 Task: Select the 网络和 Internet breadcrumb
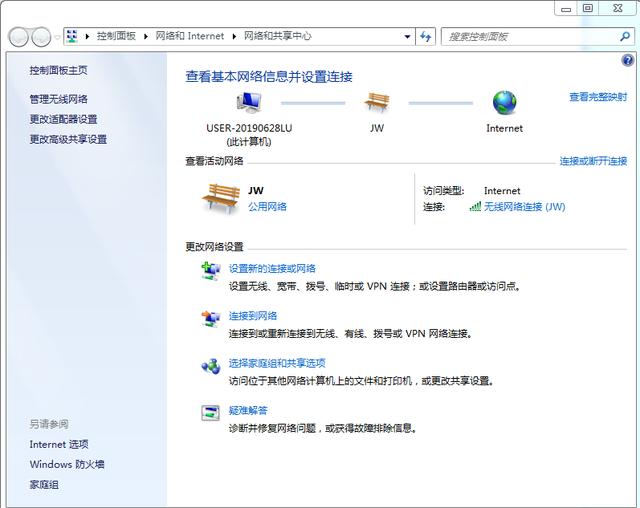[x=190, y=36]
